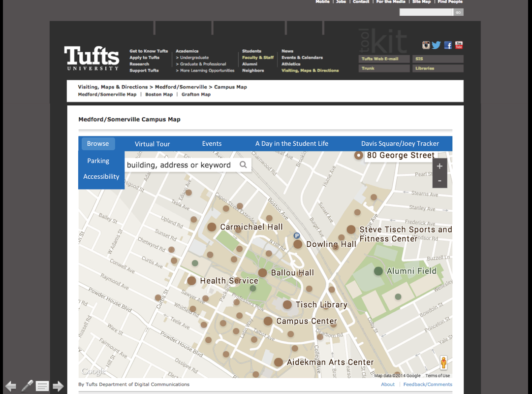Open Tufts Instagram page icon
Screen dimensions: 532x394
(426, 45)
